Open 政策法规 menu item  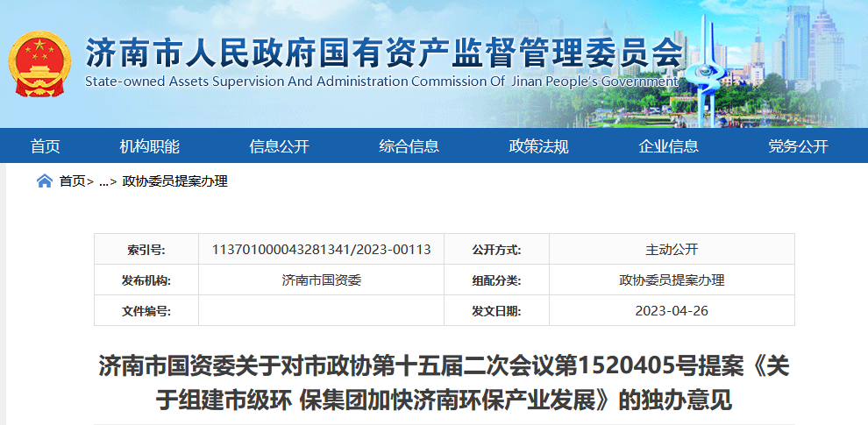(538, 146)
